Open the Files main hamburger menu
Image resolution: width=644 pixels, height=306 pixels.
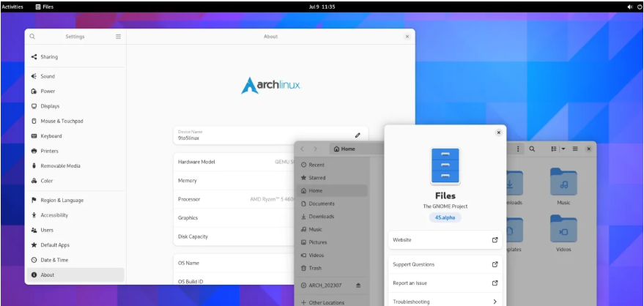tap(575, 149)
